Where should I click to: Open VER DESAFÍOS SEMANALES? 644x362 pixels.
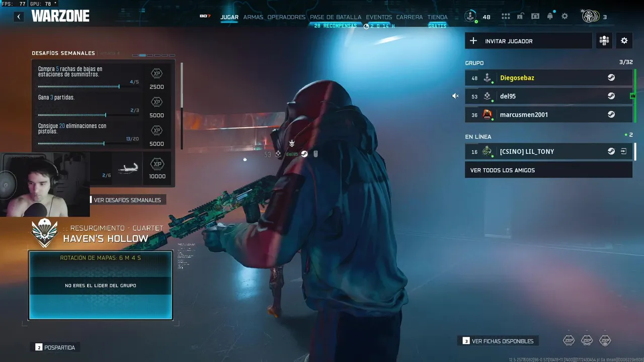[x=128, y=200]
